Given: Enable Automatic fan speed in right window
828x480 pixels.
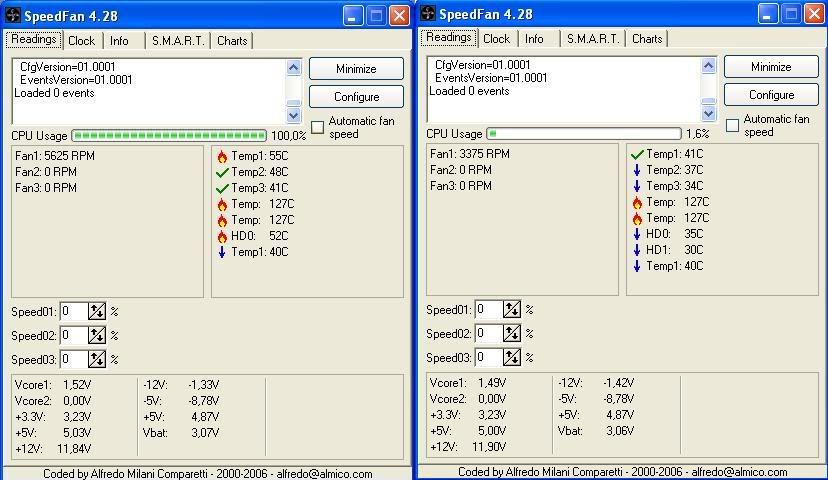Looking at the screenshot, I should coord(732,125).
